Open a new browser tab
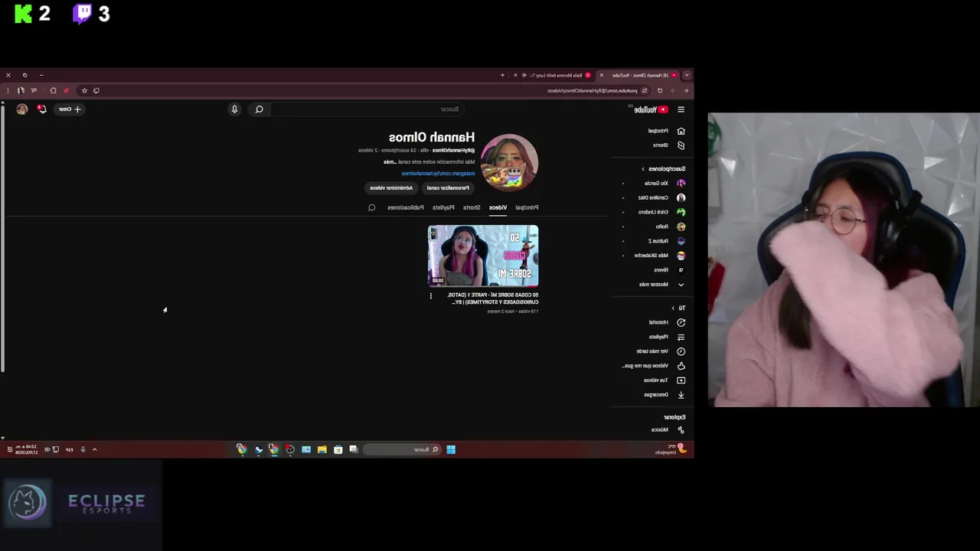Viewport: 980px width, 551px height. [x=502, y=75]
